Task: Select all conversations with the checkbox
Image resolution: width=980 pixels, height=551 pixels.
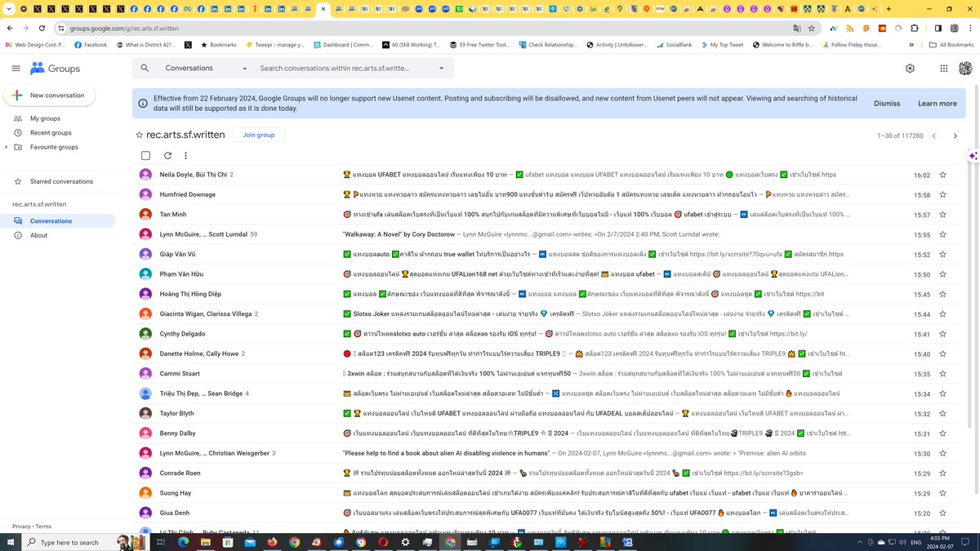Action: tap(145, 155)
